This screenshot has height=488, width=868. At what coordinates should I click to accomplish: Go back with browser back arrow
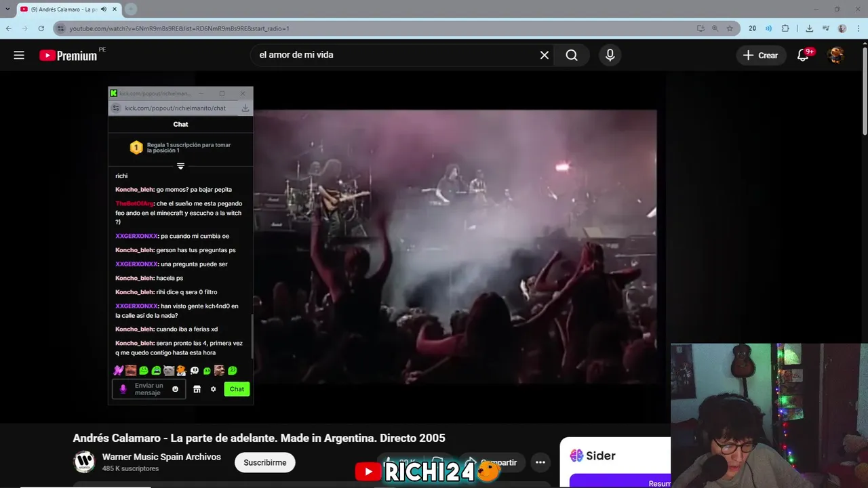tap(8, 28)
